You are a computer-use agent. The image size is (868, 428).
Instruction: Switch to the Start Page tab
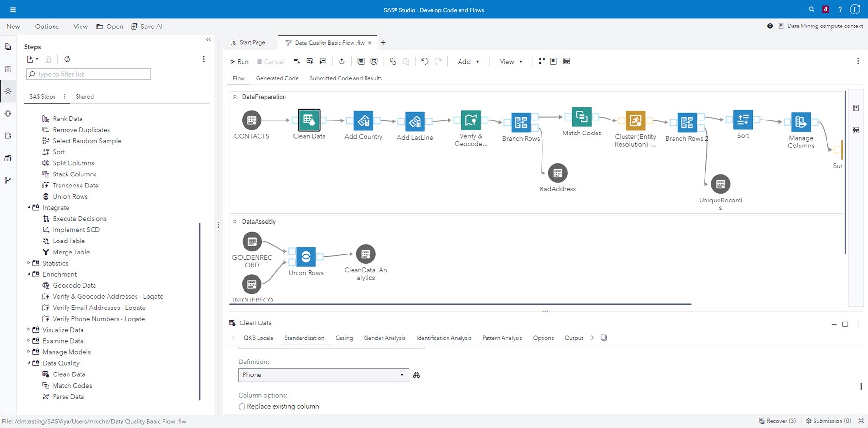pos(248,43)
